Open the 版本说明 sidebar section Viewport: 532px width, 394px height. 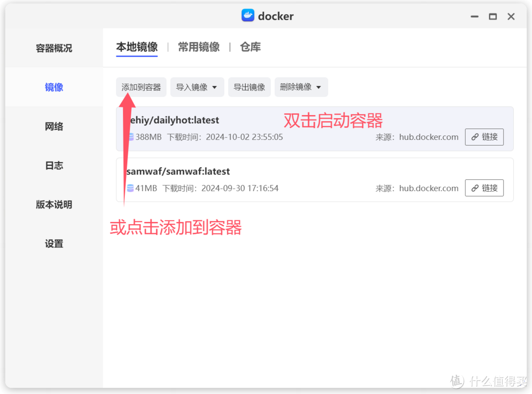54,205
